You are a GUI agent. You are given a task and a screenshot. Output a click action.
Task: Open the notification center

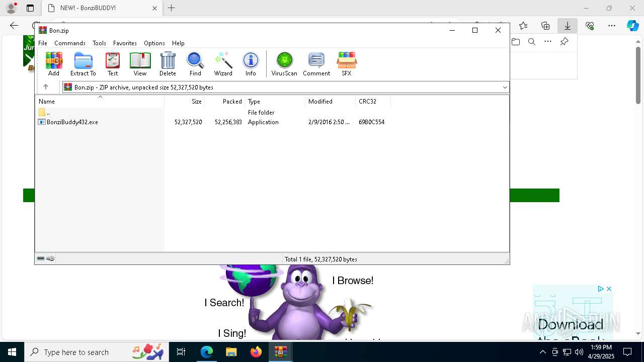pyautogui.click(x=627, y=352)
